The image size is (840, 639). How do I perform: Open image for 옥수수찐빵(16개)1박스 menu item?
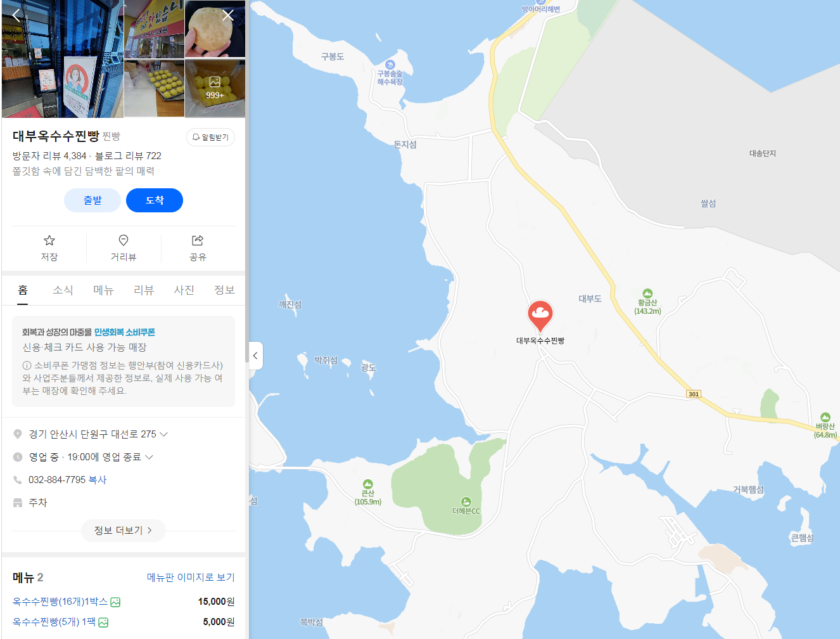tap(115, 602)
